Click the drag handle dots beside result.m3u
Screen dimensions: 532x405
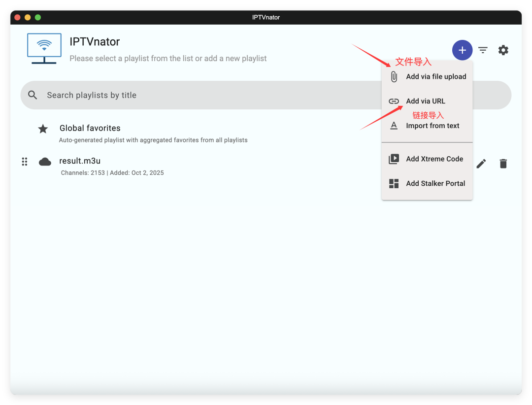25,162
